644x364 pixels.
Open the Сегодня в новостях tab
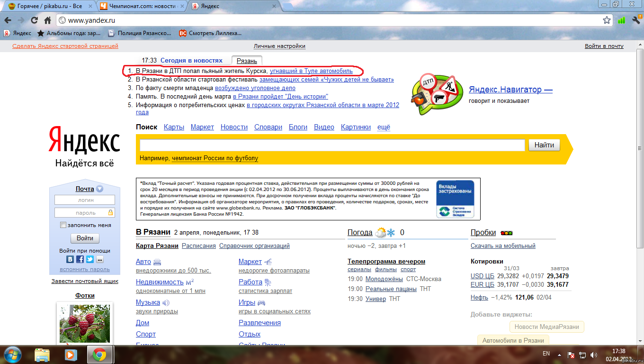191,61
